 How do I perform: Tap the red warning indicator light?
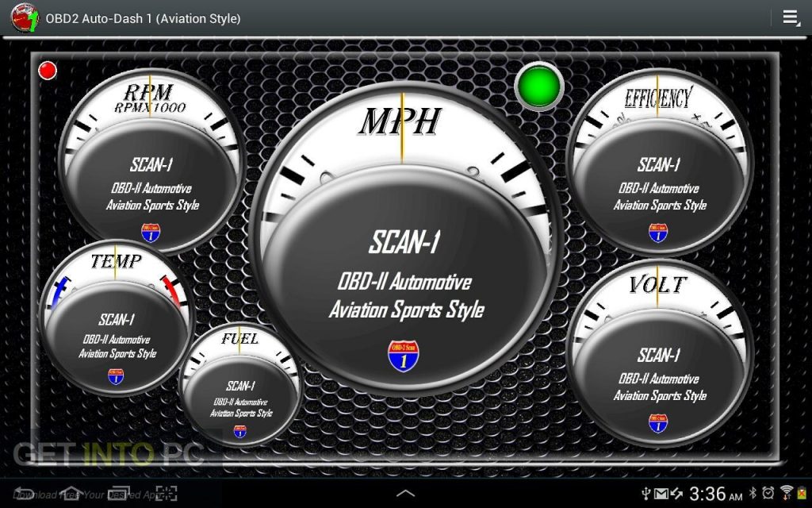tap(48, 71)
